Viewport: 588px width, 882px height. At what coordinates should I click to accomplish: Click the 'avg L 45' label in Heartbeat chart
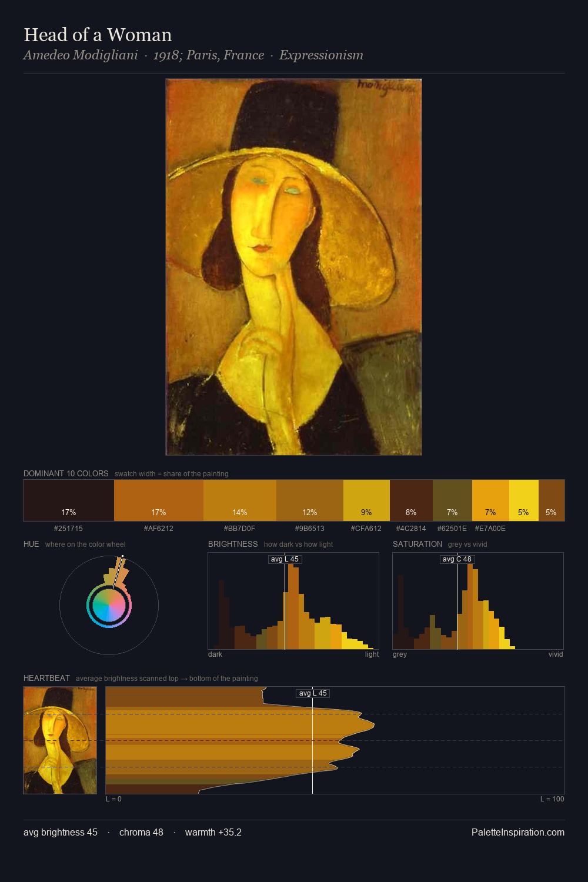(x=313, y=693)
